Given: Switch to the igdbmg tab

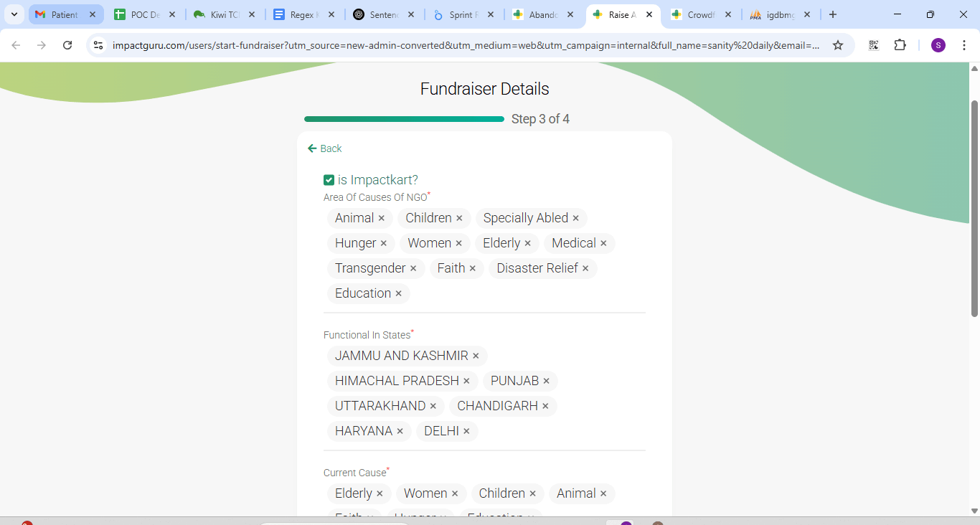Looking at the screenshot, I should 777,14.
